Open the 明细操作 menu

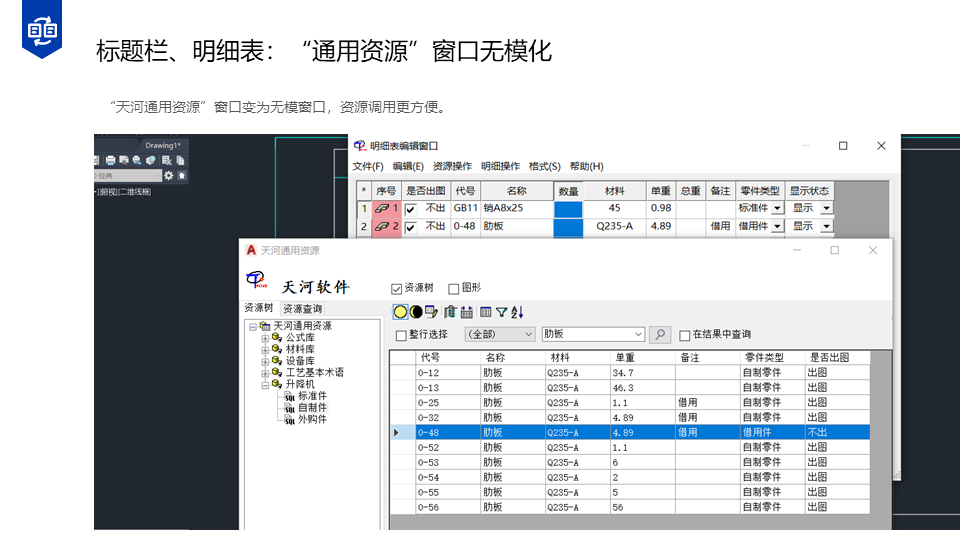click(x=500, y=167)
